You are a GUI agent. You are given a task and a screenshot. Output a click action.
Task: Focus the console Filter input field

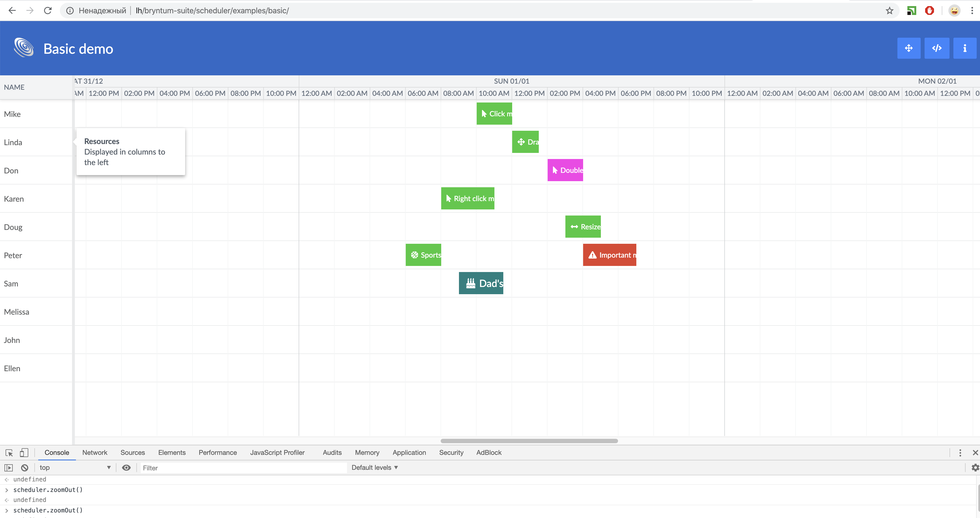pyautogui.click(x=244, y=468)
